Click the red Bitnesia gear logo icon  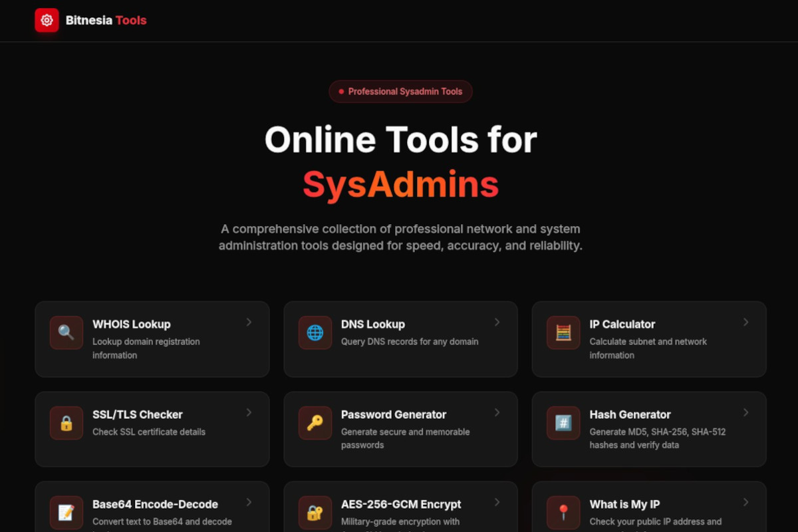click(x=47, y=20)
